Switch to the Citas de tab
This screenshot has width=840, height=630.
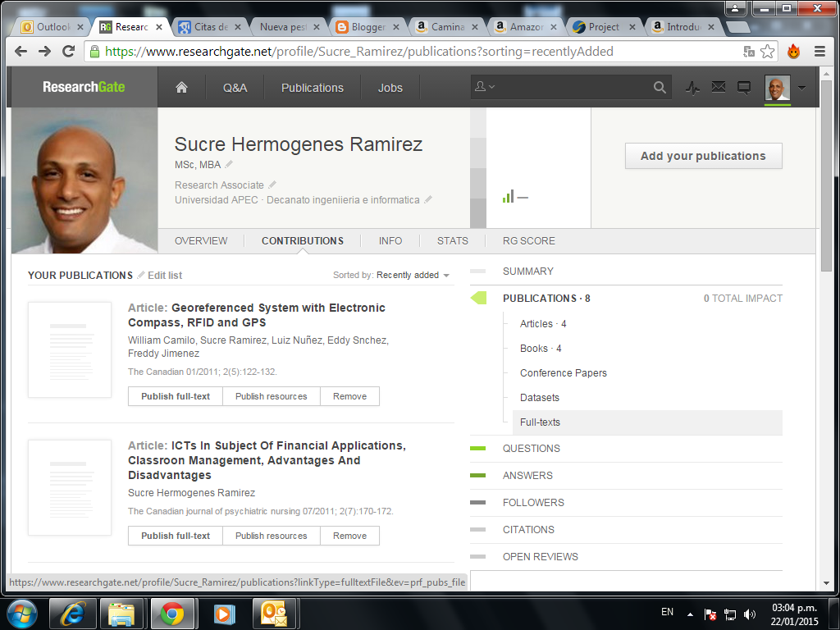[x=209, y=27]
